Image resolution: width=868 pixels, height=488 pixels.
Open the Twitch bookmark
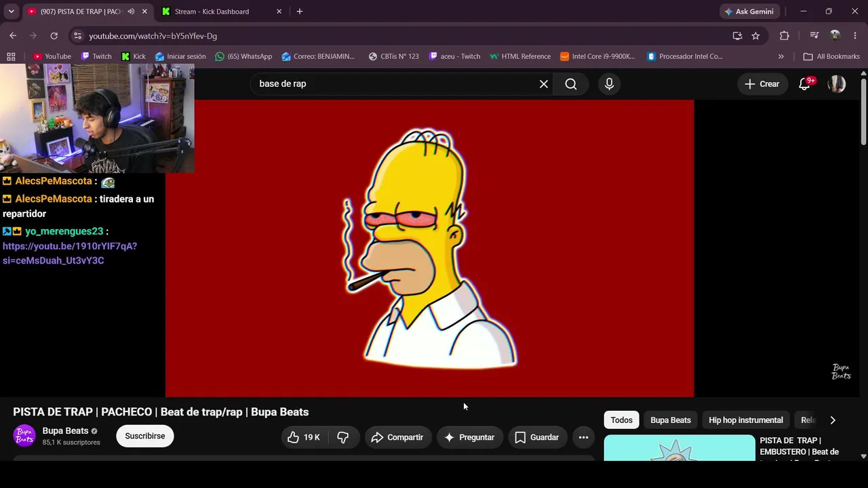tap(96, 56)
